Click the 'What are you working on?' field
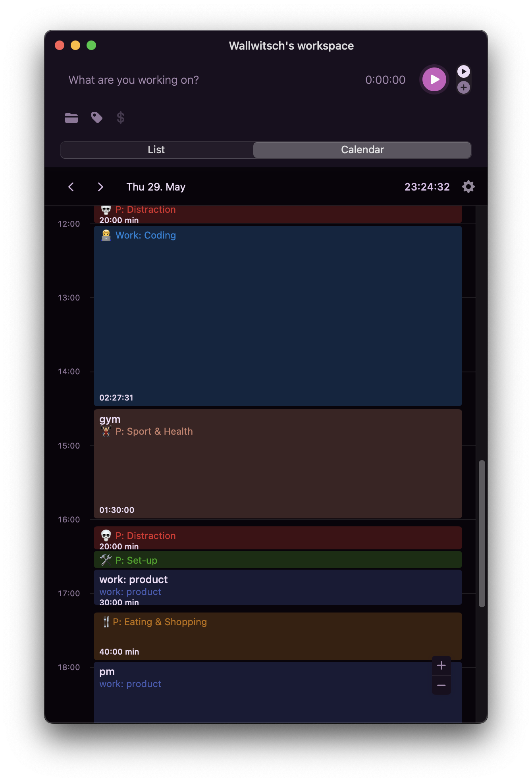This screenshot has height=782, width=532. (134, 80)
